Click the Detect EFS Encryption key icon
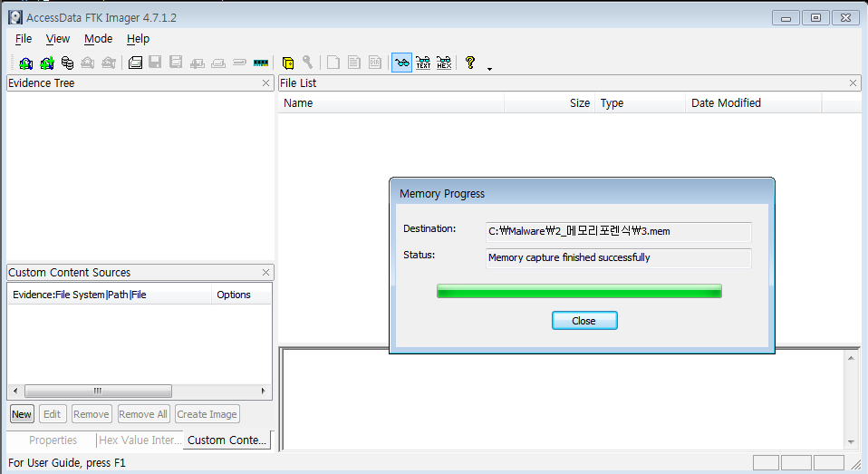868x474 pixels. coord(308,63)
